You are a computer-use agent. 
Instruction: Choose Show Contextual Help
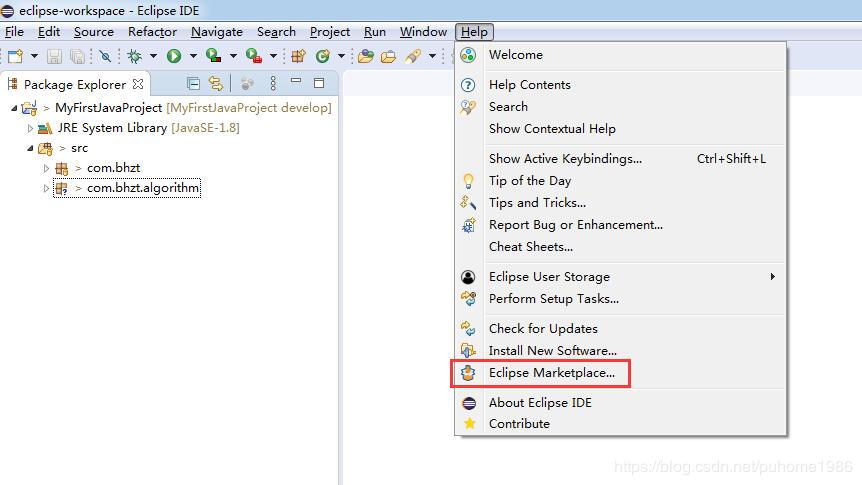[621, 129]
